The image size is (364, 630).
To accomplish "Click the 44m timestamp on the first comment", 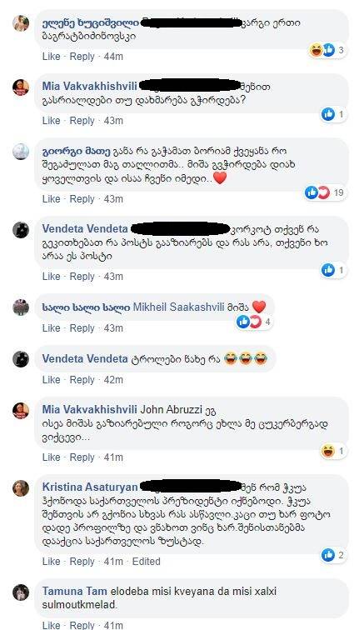I will pos(113,57).
